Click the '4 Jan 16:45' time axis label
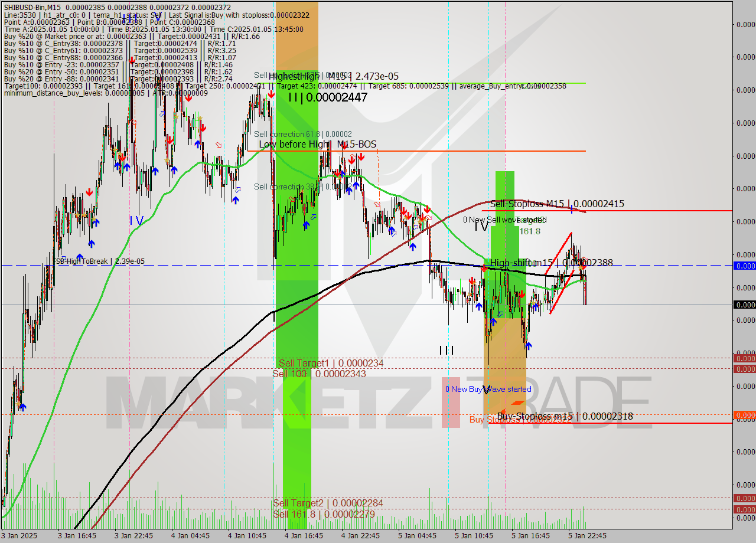The height and width of the screenshot is (543, 756). 304,536
